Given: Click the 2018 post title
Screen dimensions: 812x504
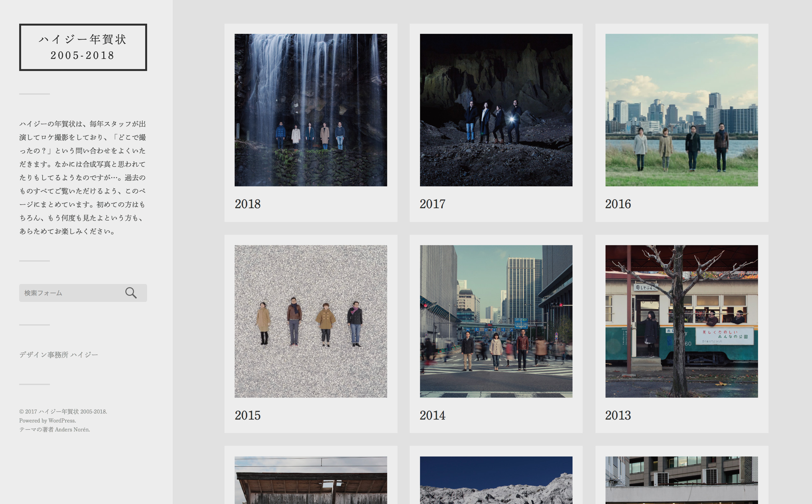Looking at the screenshot, I should [248, 204].
